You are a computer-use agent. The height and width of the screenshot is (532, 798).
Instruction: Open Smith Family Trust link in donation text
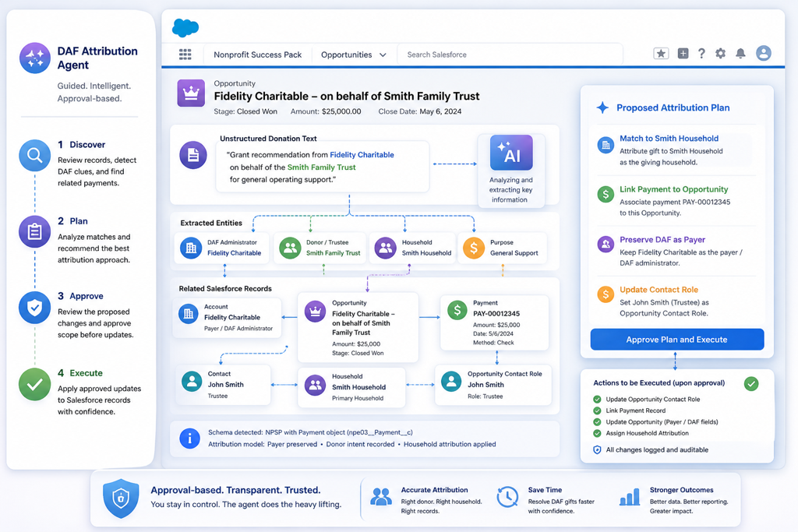[x=322, y=167]
